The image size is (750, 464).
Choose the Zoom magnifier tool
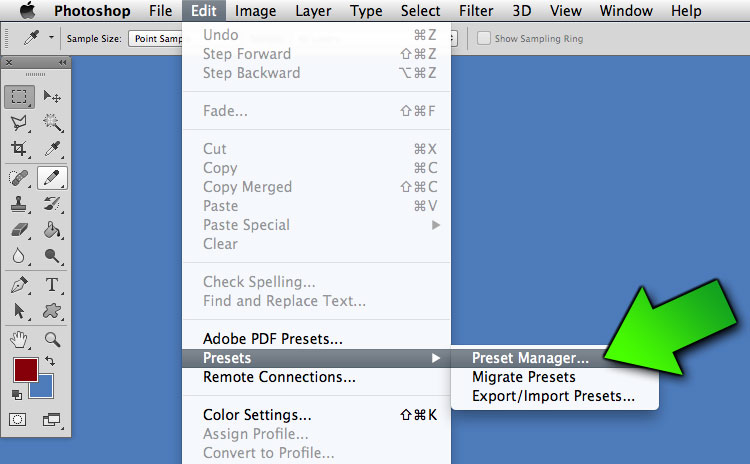tap(52, 340)
